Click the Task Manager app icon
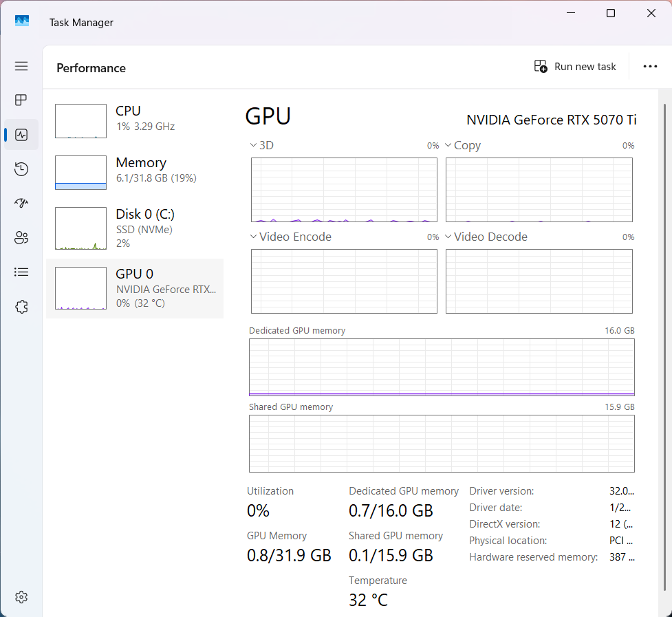 [22, 21]
